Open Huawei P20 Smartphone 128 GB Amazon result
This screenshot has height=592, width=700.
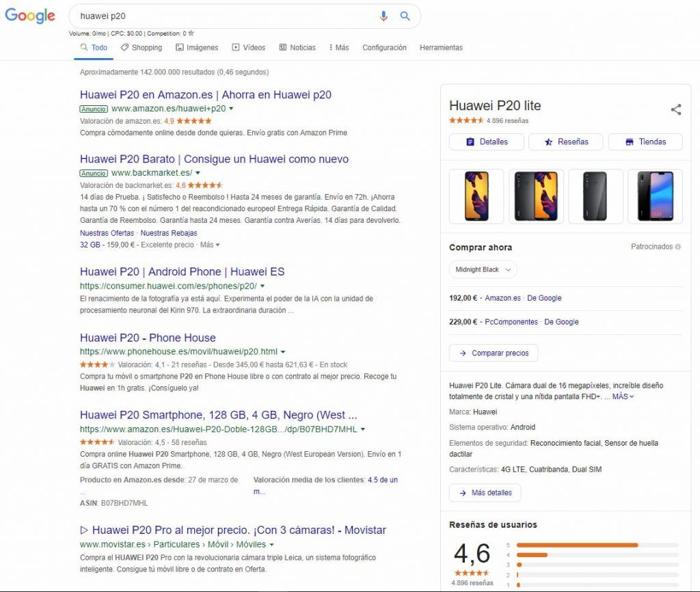(x=218, y=415)
